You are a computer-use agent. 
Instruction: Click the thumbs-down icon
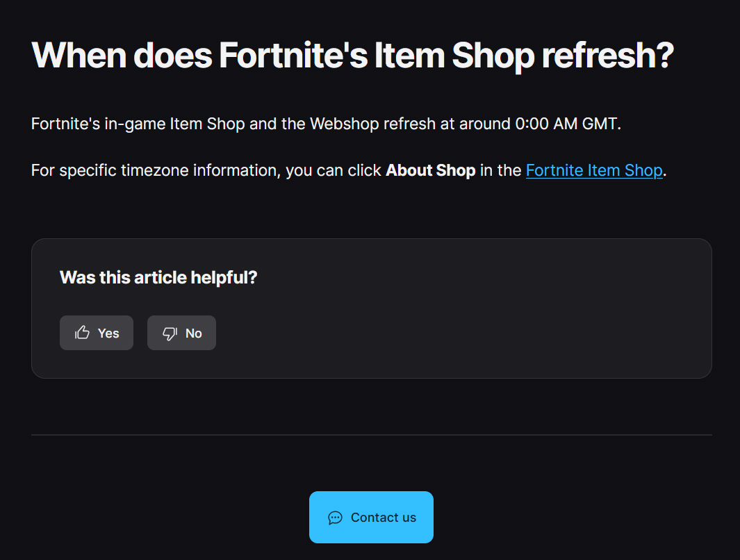[x=170, y=333]
